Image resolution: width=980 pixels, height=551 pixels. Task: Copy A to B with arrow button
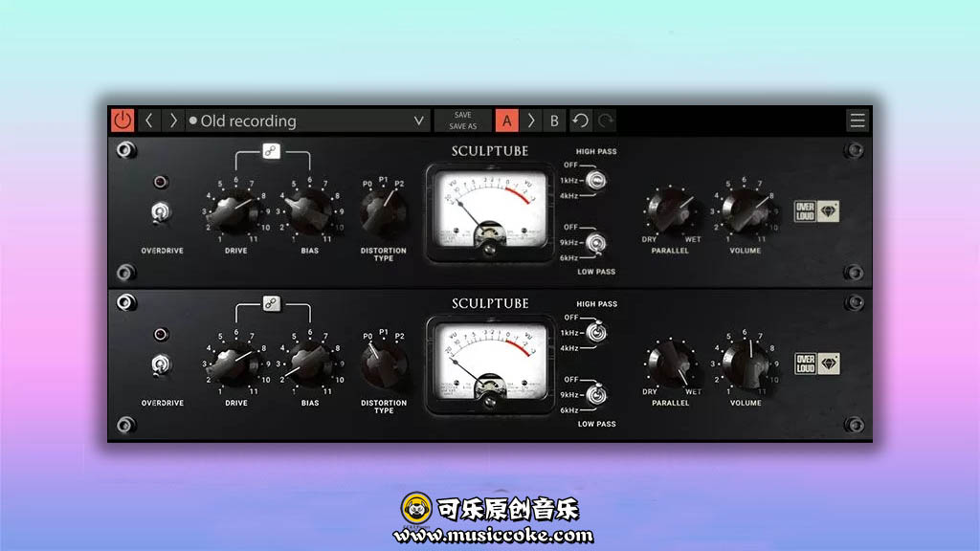pos(530,121)
